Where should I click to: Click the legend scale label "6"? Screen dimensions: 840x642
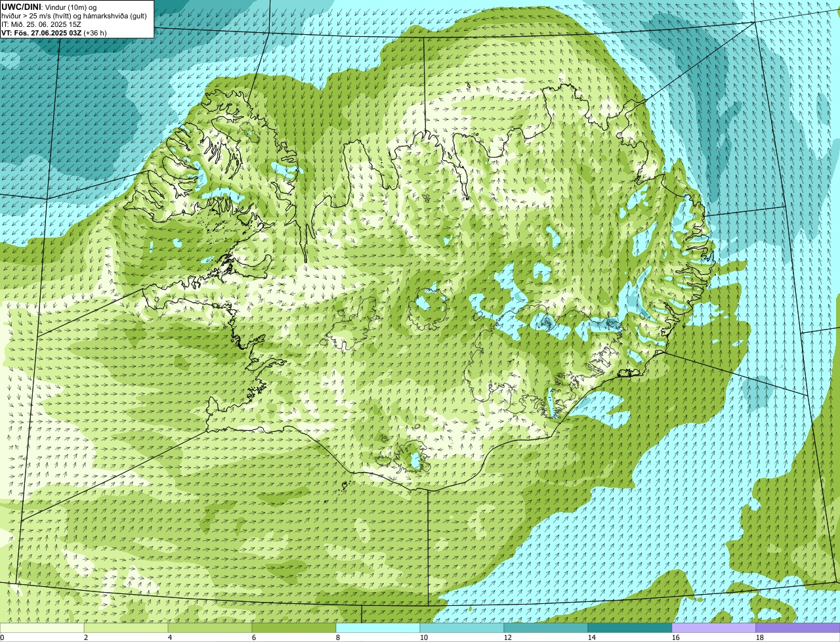(254, 637)
